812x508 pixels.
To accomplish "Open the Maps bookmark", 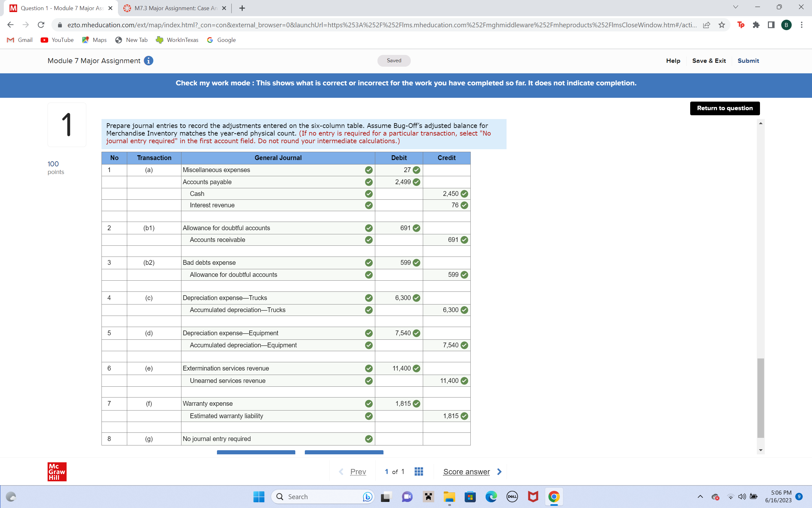I will [94, 40].
